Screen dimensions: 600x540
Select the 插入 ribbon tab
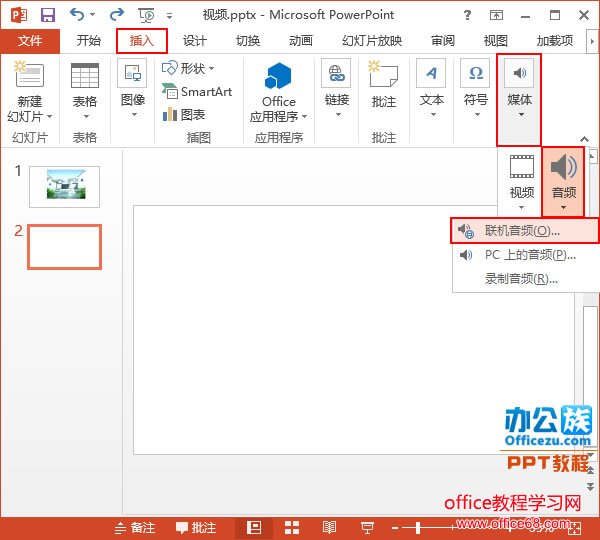[x=142, y=41]
